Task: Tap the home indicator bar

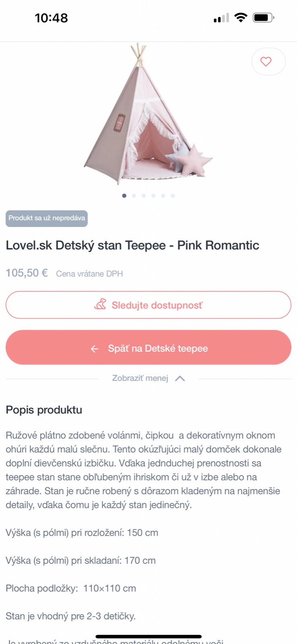Action: coord(148,637)
